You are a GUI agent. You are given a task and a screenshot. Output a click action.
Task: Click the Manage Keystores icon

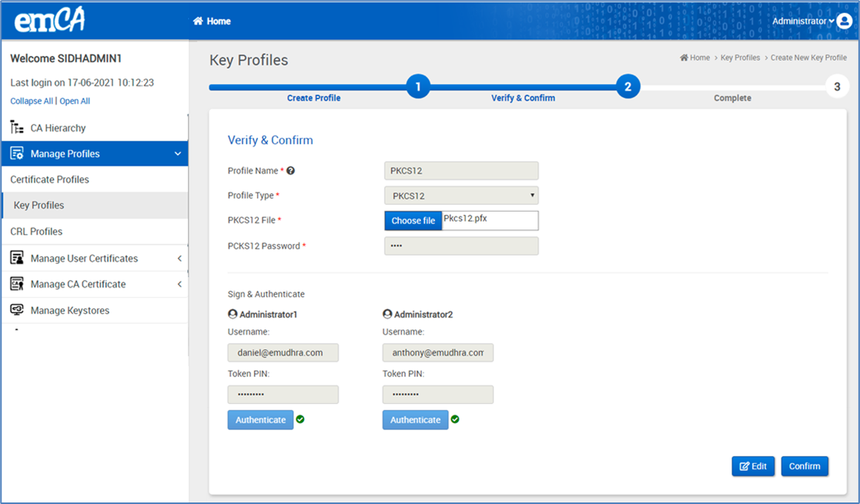coord(17,310)
